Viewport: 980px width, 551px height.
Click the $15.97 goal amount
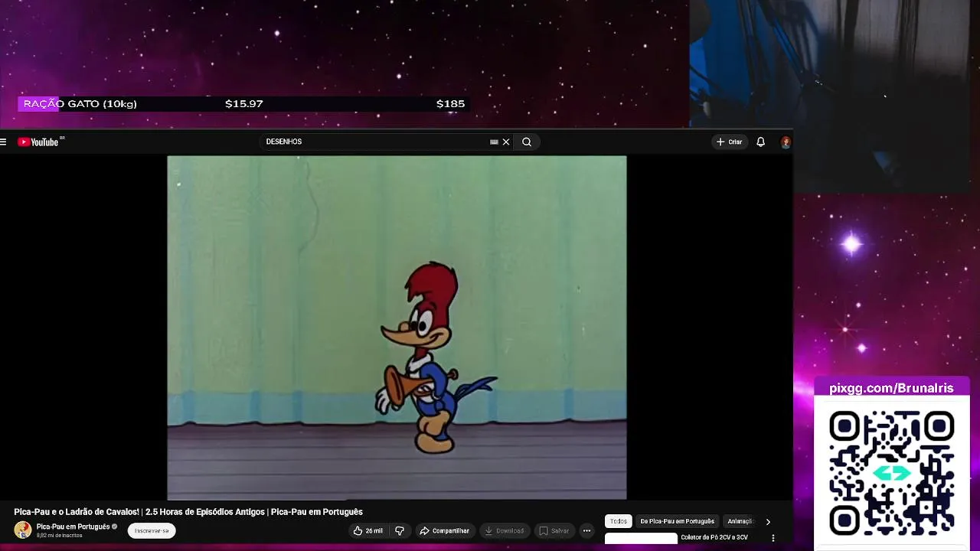(x=244, y=104)
